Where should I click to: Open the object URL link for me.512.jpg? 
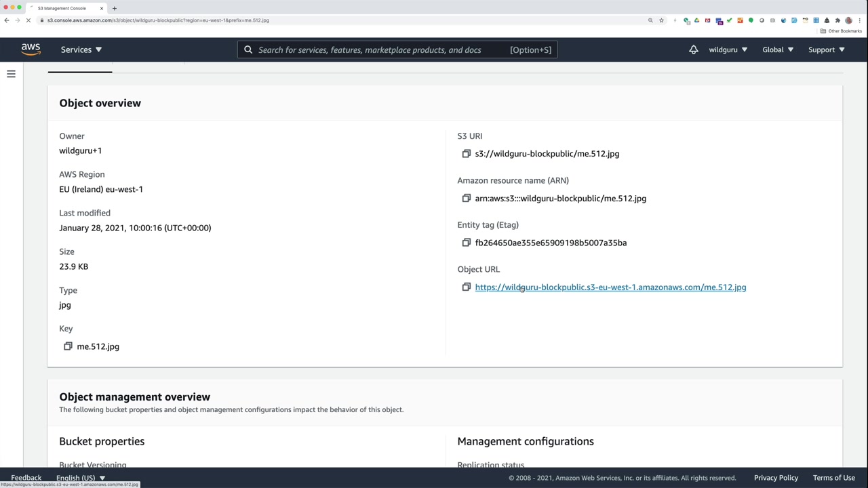pyautogui.click(x=610, y=287)
